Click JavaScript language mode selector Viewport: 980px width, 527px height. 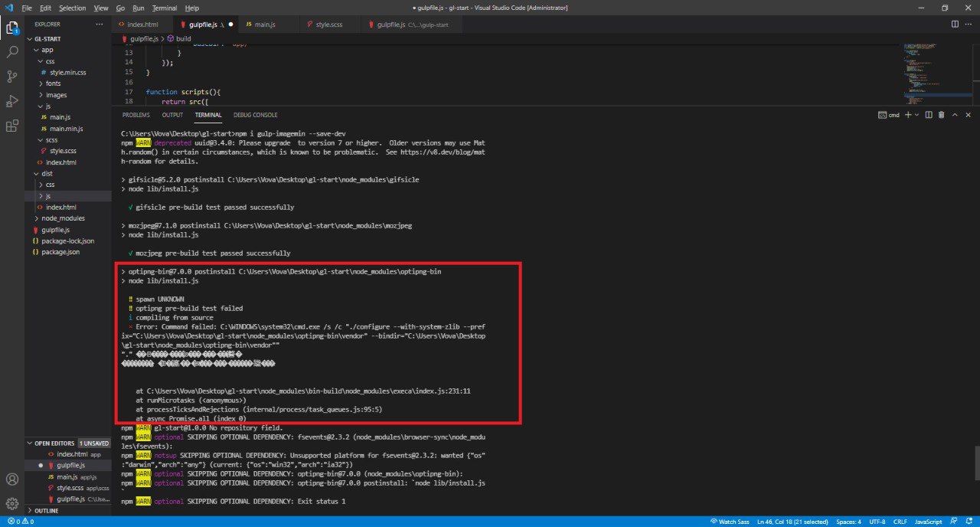point(928,522)
